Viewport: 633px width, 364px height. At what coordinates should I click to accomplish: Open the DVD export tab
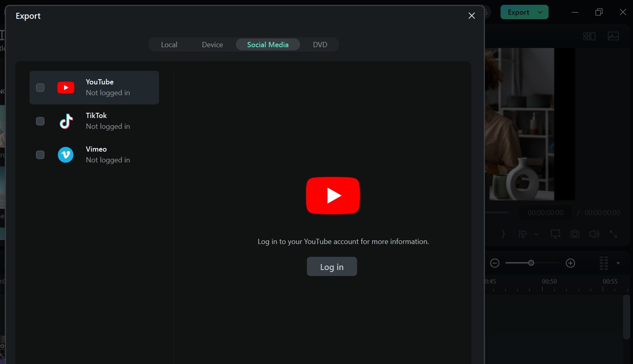coord(320,44)
